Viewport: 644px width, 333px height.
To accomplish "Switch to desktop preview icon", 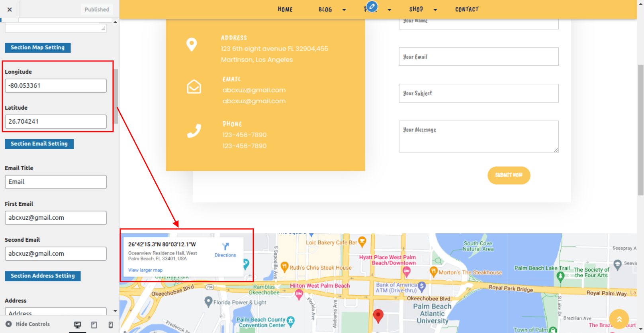I will [78, 325].
